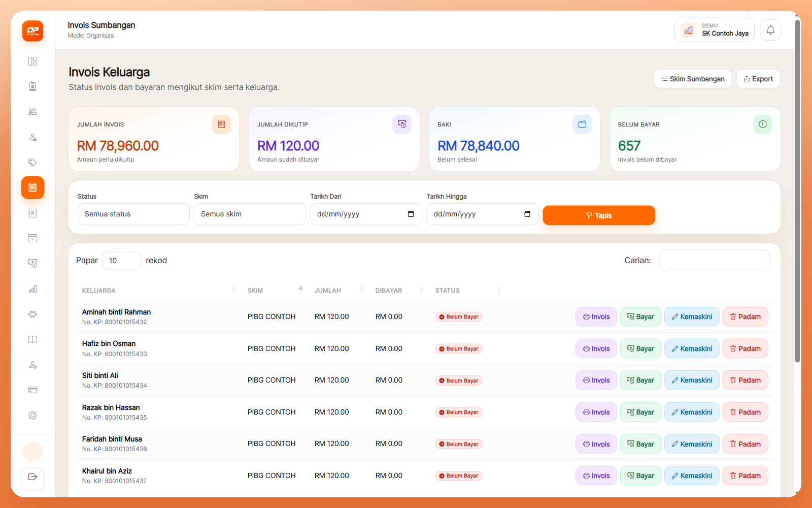
Task: Click Belum Bayar status for Aminah binti Rahman
Action: [x=459, y=317]
